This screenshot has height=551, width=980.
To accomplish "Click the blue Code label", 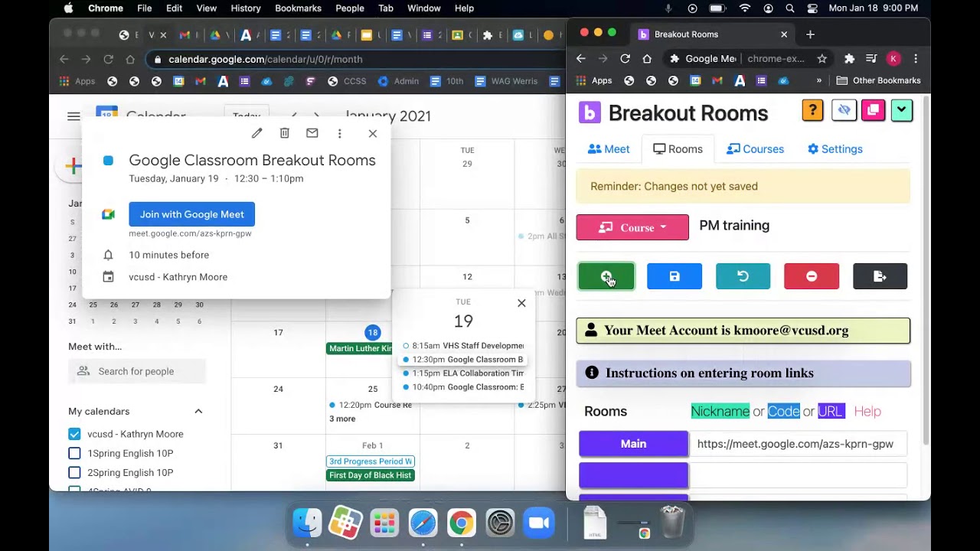I will tap(783, 412).
